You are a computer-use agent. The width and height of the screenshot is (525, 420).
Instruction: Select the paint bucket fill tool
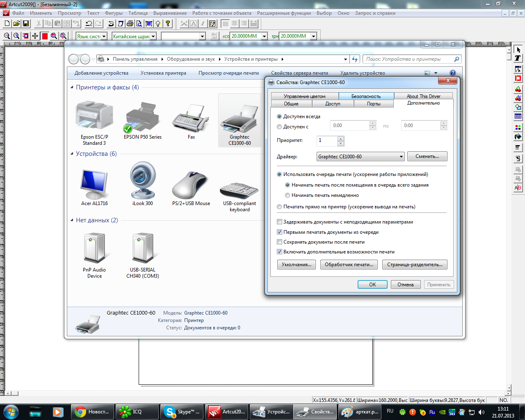518,137
